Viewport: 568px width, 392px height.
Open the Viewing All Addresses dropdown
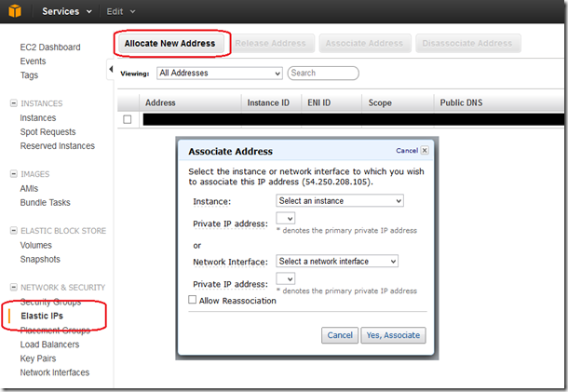pyautogui.click(x=220, y=74)
